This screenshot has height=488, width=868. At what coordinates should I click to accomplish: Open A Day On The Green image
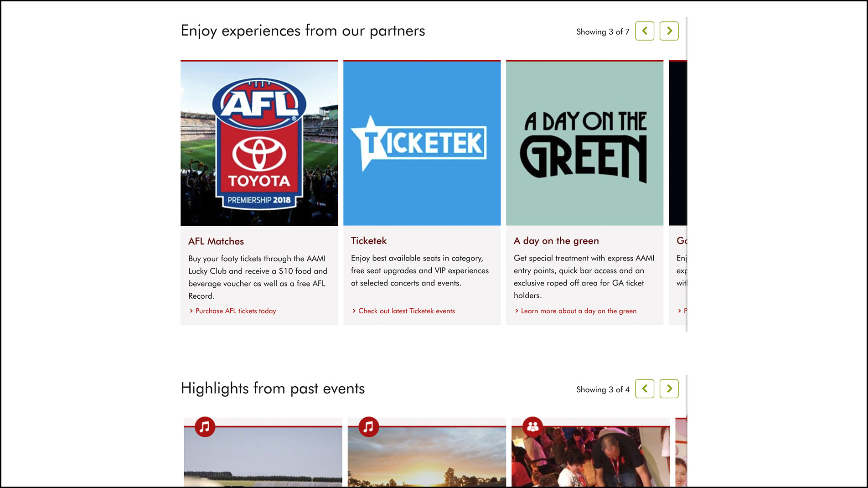(584, 143)
